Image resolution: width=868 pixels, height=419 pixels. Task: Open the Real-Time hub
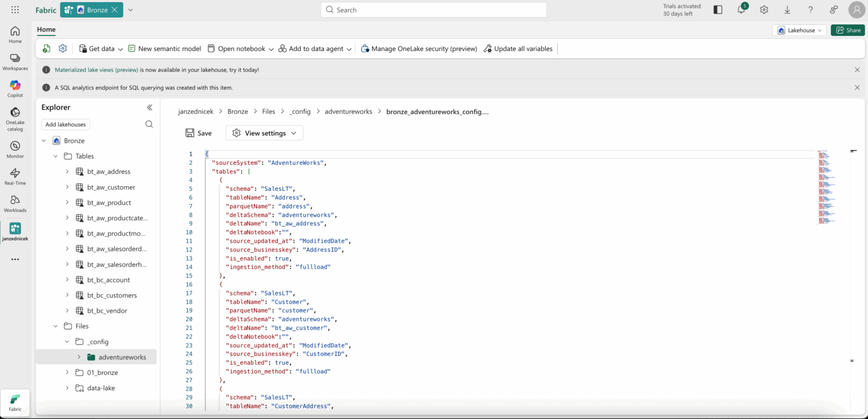[15, 177]
